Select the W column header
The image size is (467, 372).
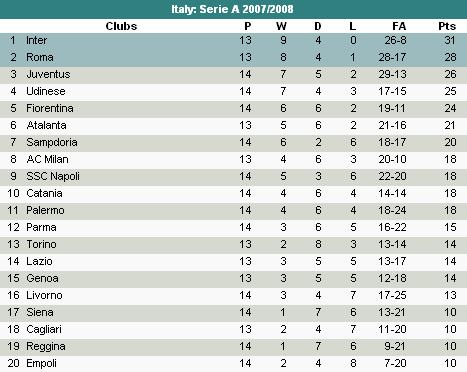[281, 26]
